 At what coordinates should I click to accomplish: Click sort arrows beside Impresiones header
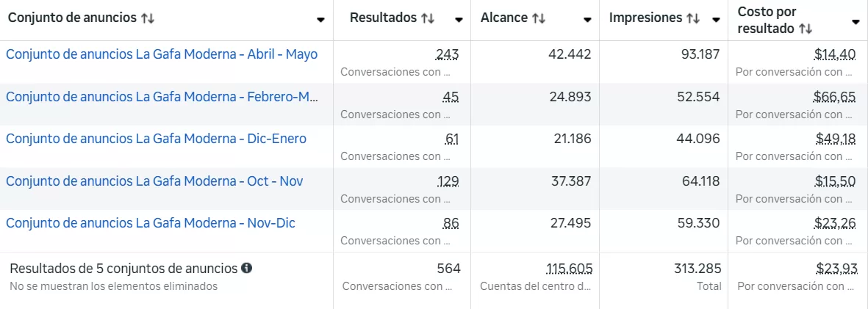coord(693,18)
